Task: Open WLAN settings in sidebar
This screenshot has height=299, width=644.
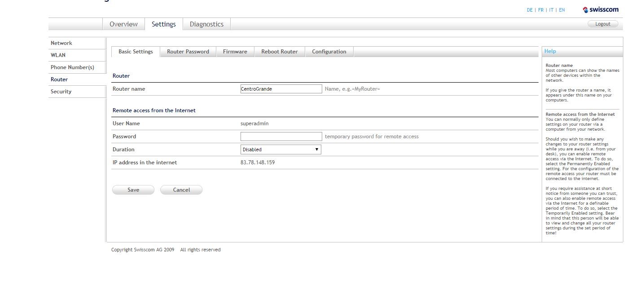Action: point(58,55)
